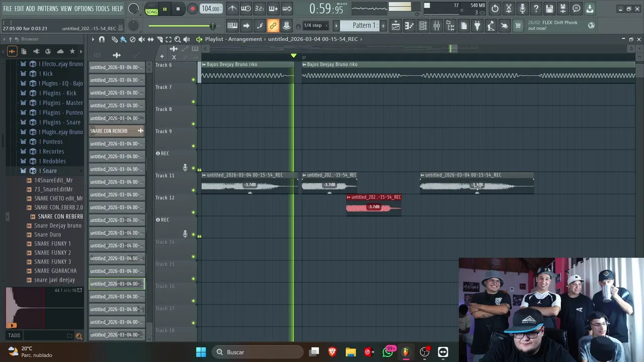Image resolution: width=644 pixels, height=362 pixels.
Task: Toggle wait for input to start playing icon
Action: (x=246, y=9)
